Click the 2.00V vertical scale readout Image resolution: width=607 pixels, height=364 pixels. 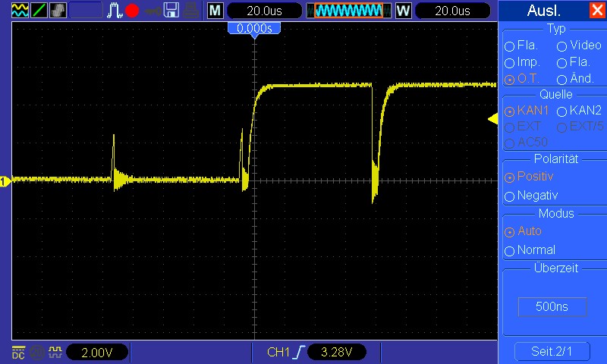(x=97, y=352)
